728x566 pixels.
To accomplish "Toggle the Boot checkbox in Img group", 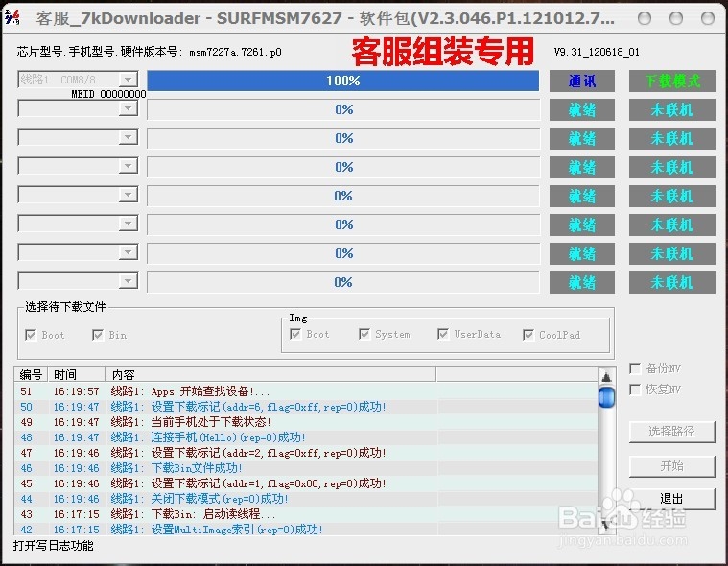I will pos(295,334).
